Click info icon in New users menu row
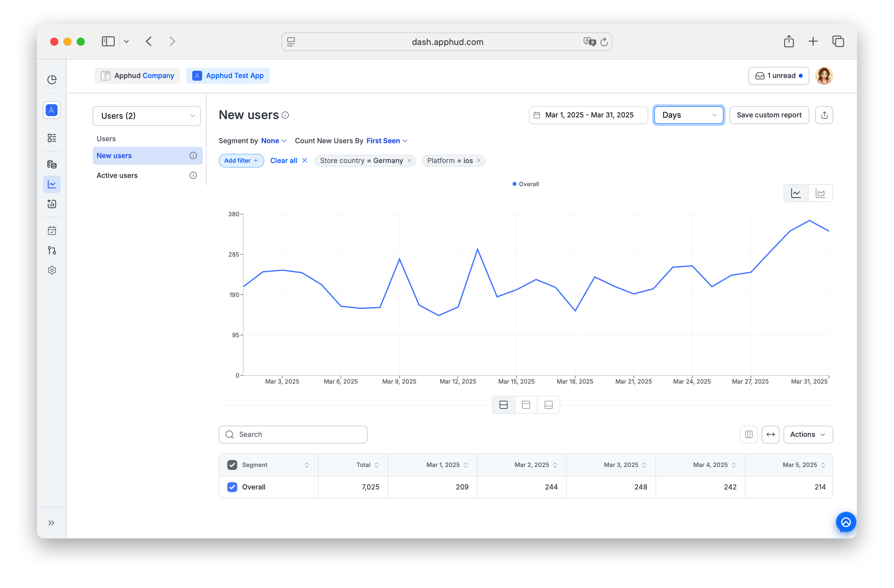Screen dimensions: 894x588 click(x=193, y=155)
